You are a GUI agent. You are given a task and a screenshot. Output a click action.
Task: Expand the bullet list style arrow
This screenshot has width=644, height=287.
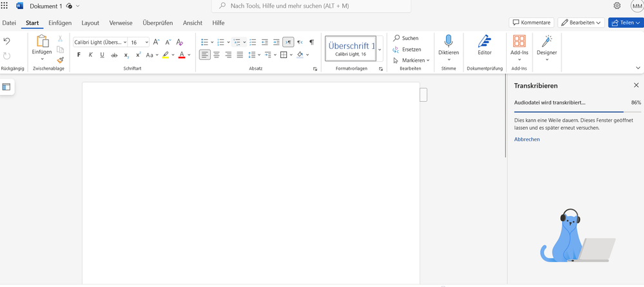coord(212,42)
